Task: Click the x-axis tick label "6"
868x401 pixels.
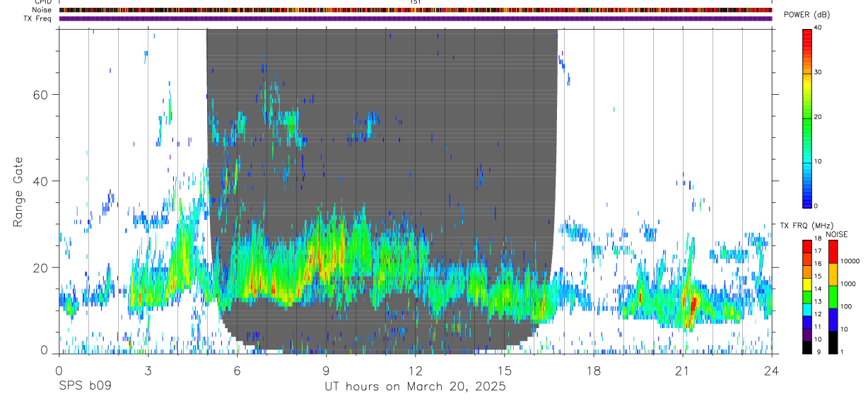Action: [x=237, y=370]
